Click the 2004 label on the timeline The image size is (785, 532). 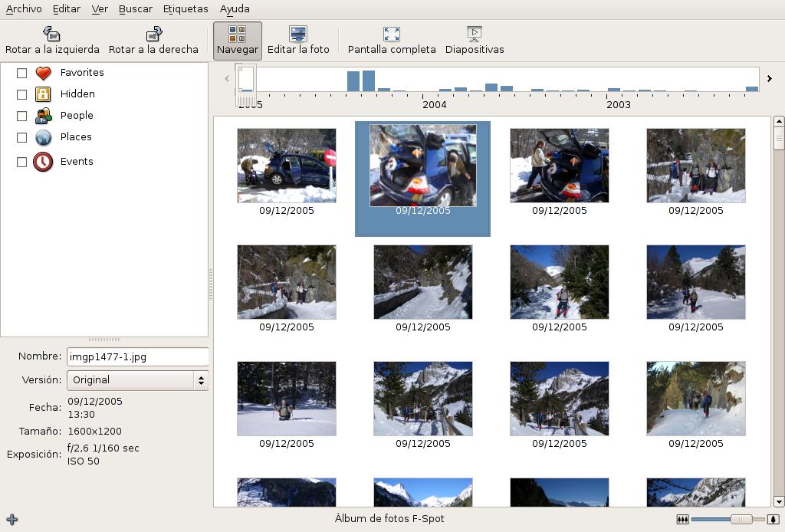[x=434, y=104]
